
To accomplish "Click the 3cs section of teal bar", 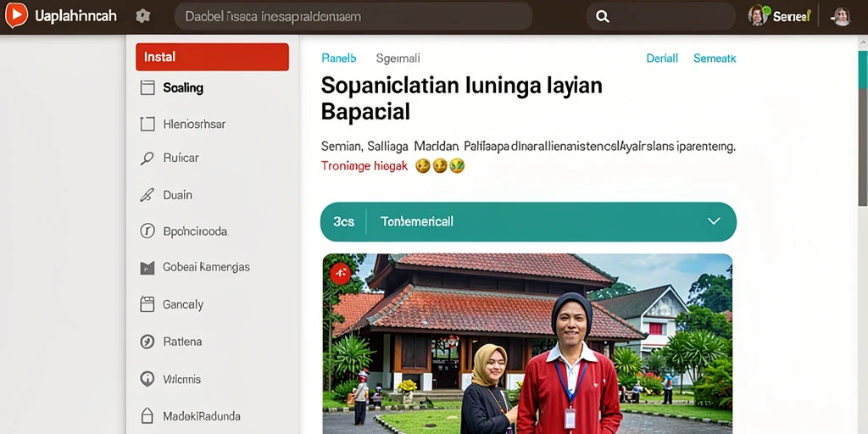I will [x=344, y=222].
